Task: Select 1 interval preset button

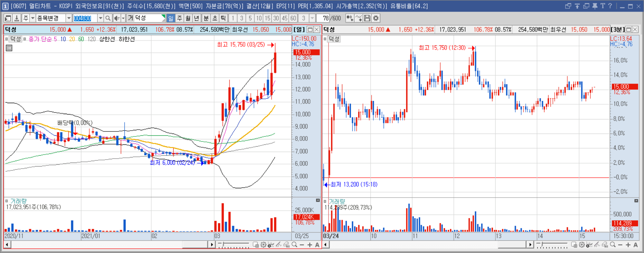Action: point(233,18)
